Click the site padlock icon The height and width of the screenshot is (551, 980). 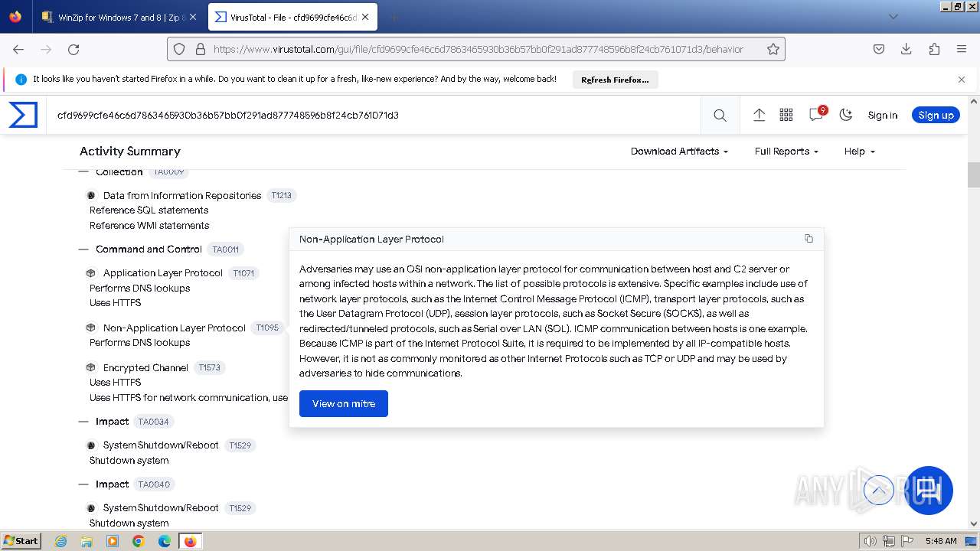click(201, 49)
